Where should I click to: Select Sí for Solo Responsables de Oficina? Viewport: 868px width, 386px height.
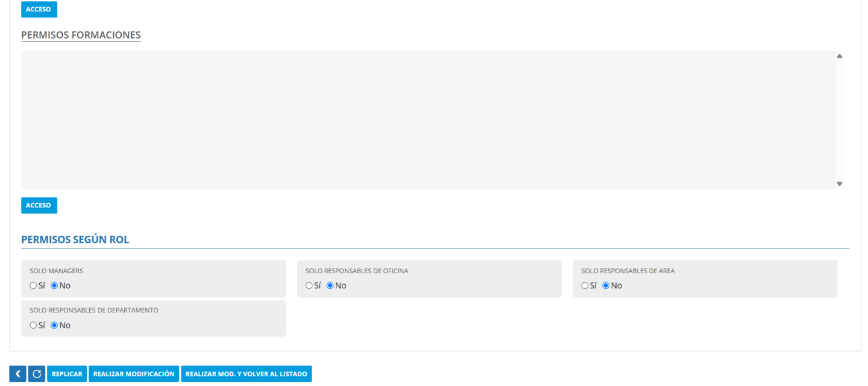click(x=309, y=286)
